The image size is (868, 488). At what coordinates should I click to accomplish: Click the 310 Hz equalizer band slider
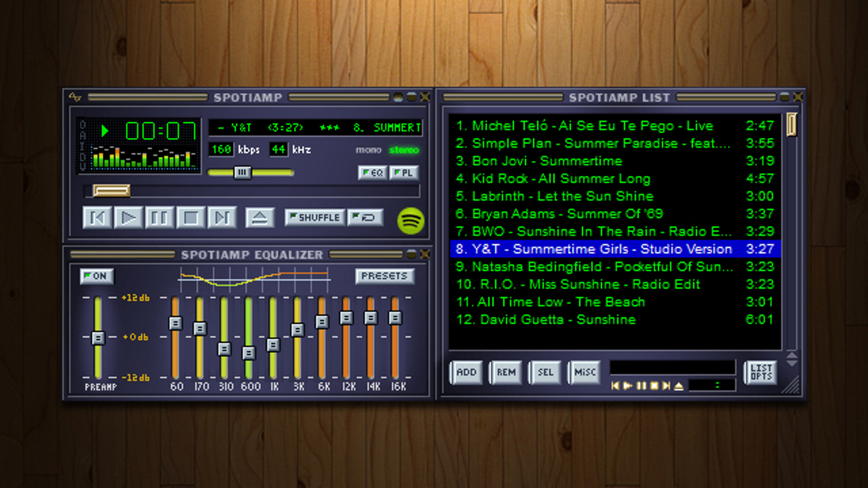coord(224,349)
